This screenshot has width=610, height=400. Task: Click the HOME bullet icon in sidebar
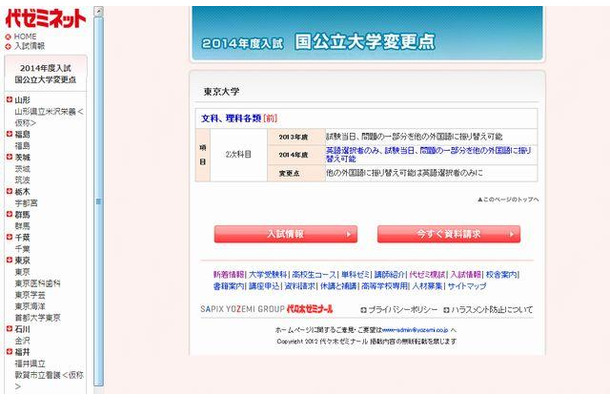[x=8, y=37]
